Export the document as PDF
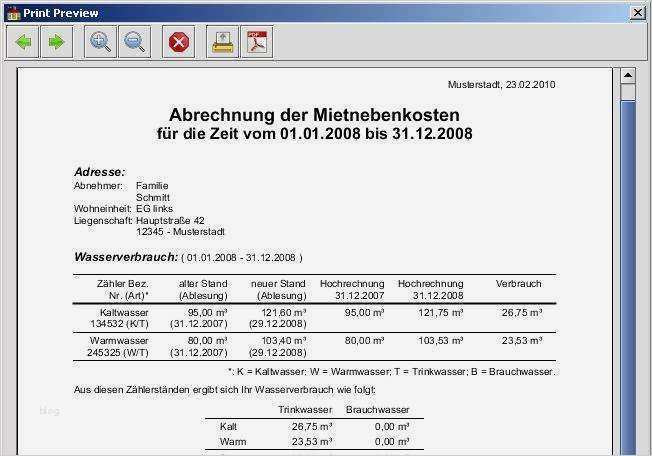The image size is (652, 456). (257, 42)
